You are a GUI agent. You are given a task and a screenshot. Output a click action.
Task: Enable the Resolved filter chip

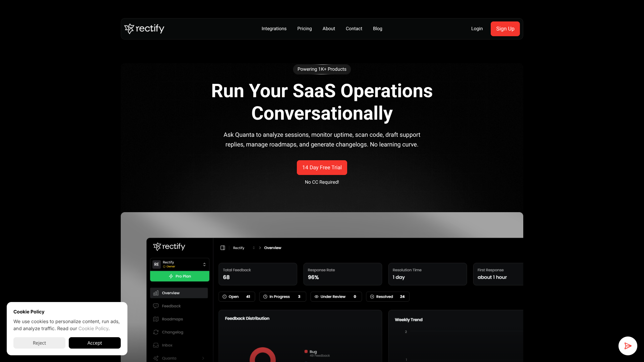pyautogui.click(x=387, y=297)
